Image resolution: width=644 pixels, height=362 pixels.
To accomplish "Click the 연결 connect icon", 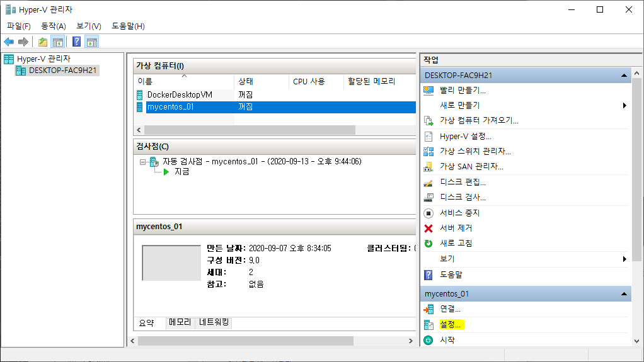I will tap(428, 309).
